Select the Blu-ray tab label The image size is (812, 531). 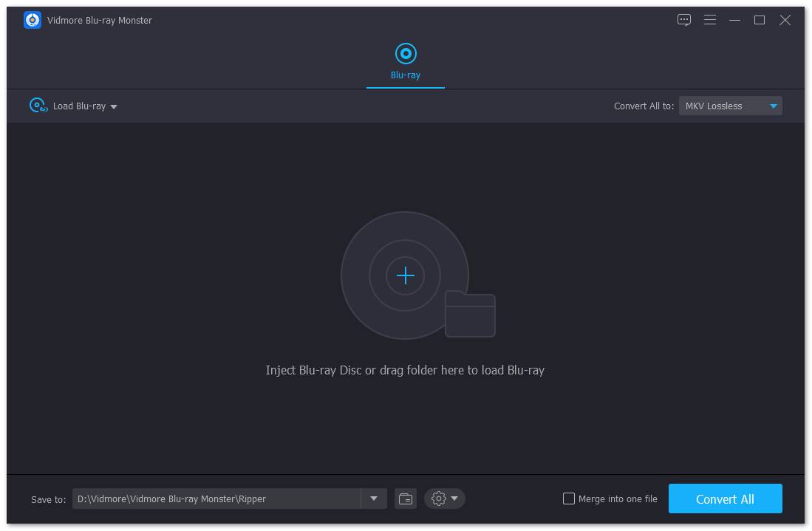(x=406, y=75)
